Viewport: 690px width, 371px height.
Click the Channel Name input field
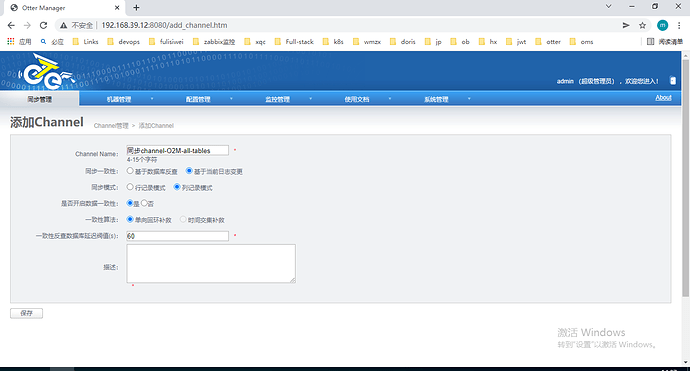pyautogui.click(x=177, y=151)
